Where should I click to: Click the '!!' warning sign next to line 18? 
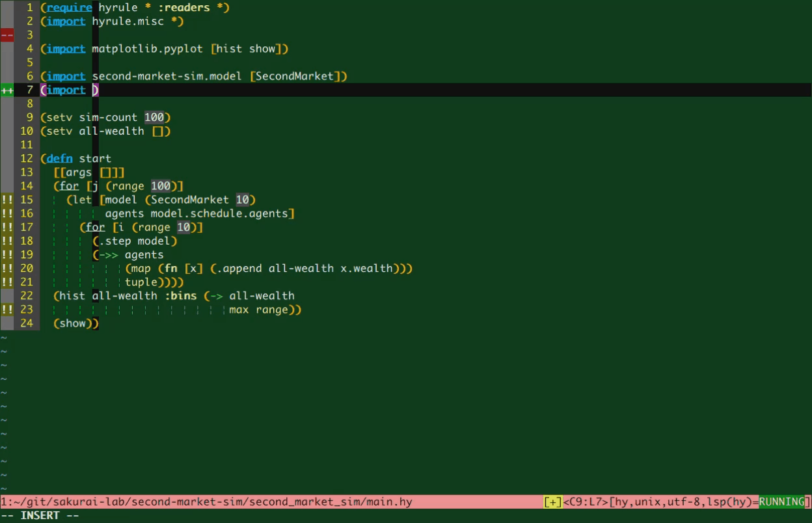7,241
